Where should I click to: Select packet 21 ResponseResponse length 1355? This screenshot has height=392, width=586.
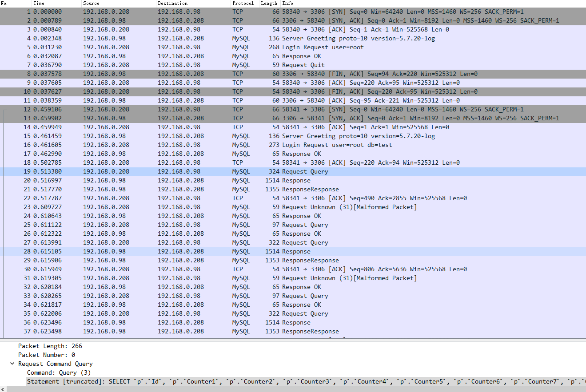(293, 189)
